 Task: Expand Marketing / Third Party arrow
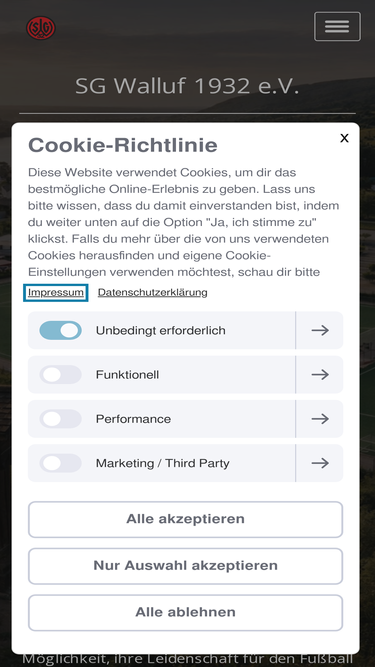[x=320, y=463]
